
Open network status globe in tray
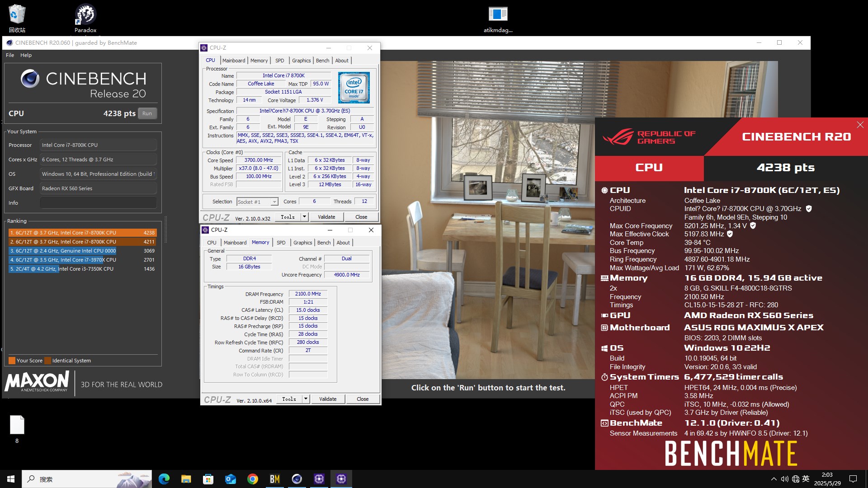click(x=795, y=479)
